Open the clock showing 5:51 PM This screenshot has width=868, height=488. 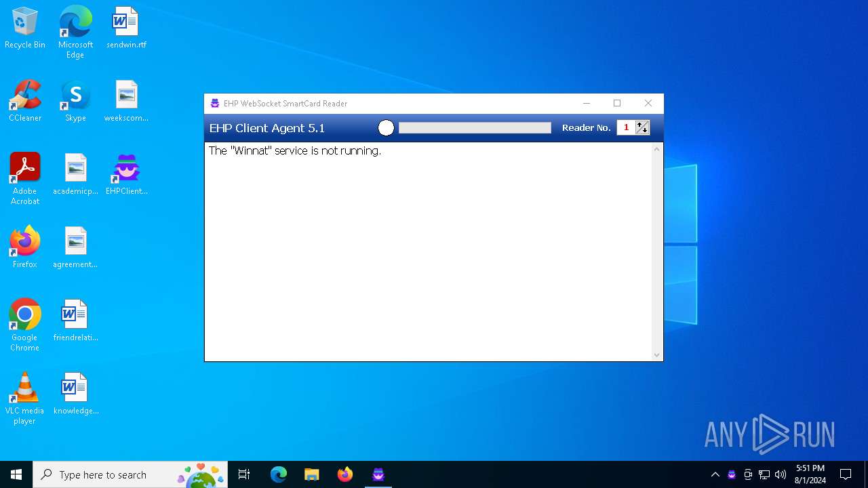click(x=810, y=474)
